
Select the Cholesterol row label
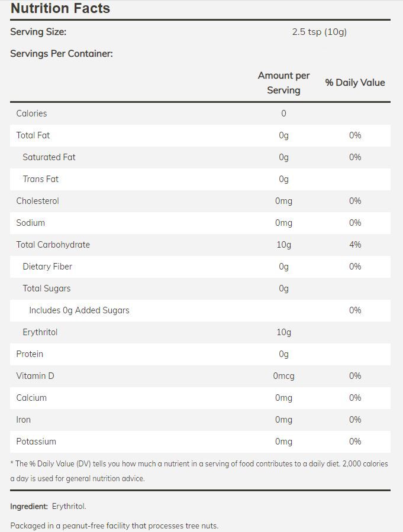coord(38,201)
